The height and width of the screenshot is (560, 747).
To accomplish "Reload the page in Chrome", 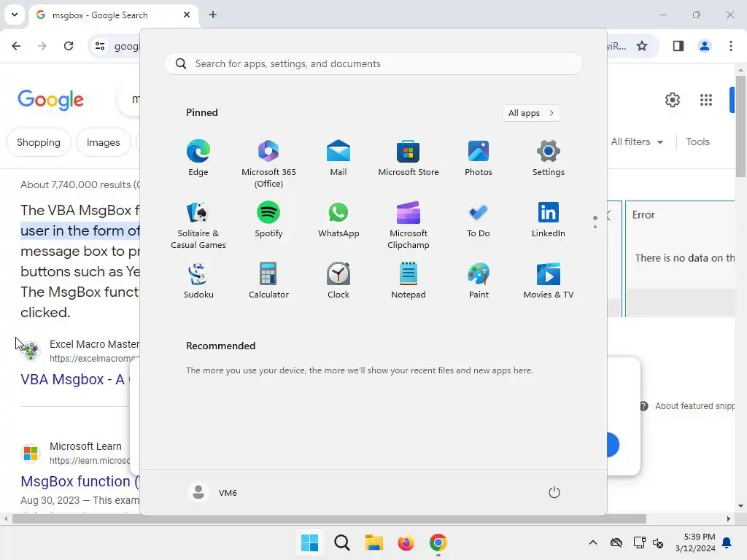I will pyautogui.click(x=69, y=46).
